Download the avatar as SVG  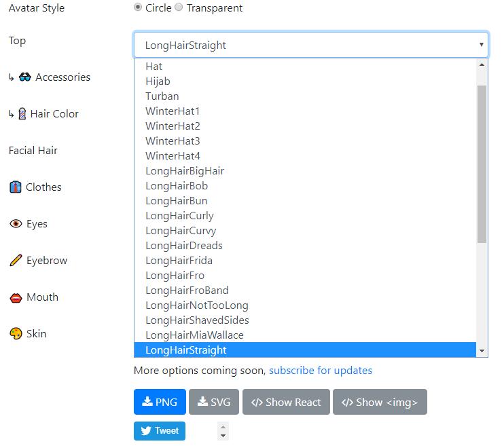pos(214,402)
